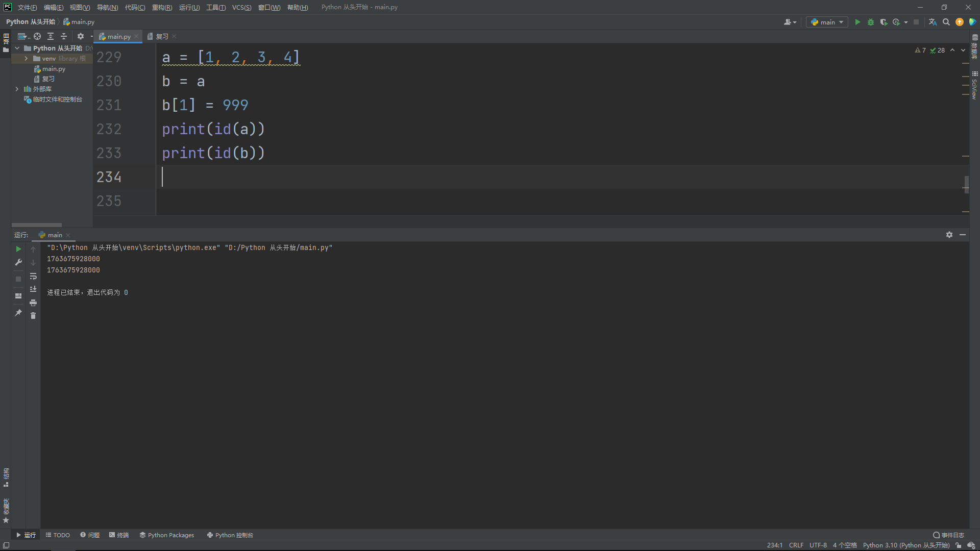The height and width of the screenshot is (551, 980).
Task: Rerun main in Run panel
Action: (x=18, y=249)
